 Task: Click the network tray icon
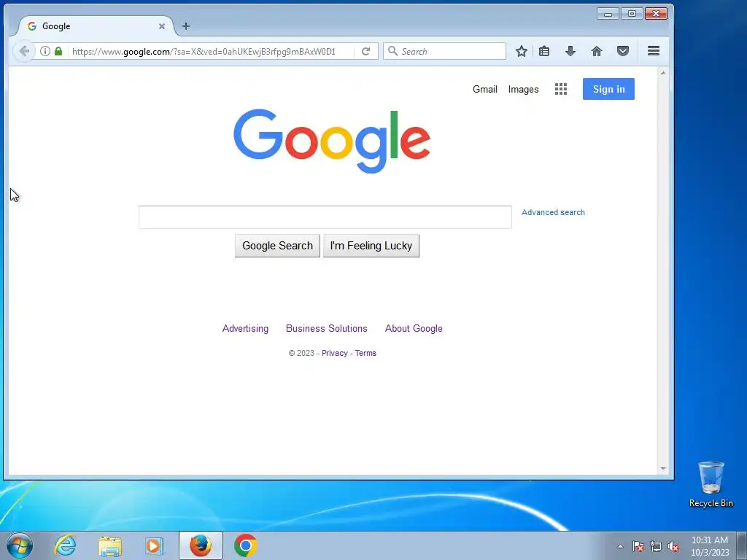pyautogui.click(x=656, y=546)
